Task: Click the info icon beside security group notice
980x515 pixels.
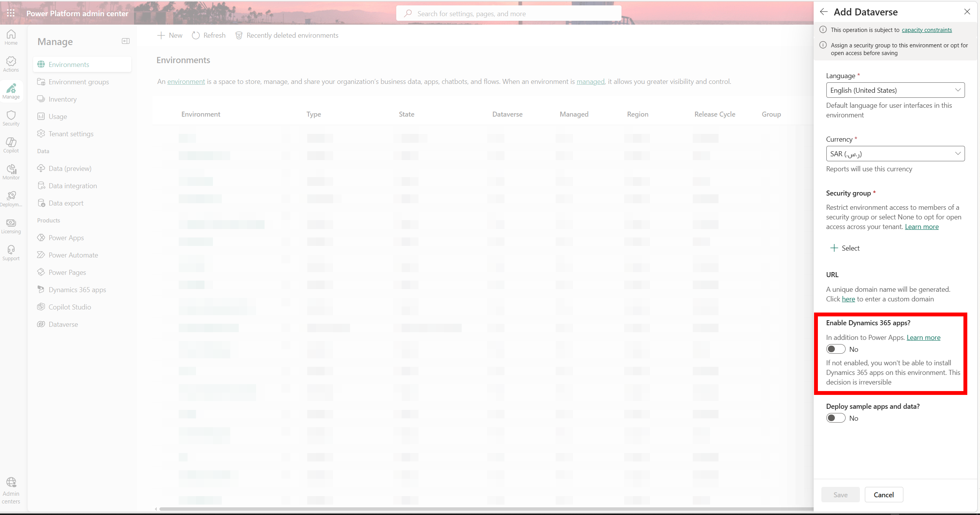Action: [x=823, y=45]
